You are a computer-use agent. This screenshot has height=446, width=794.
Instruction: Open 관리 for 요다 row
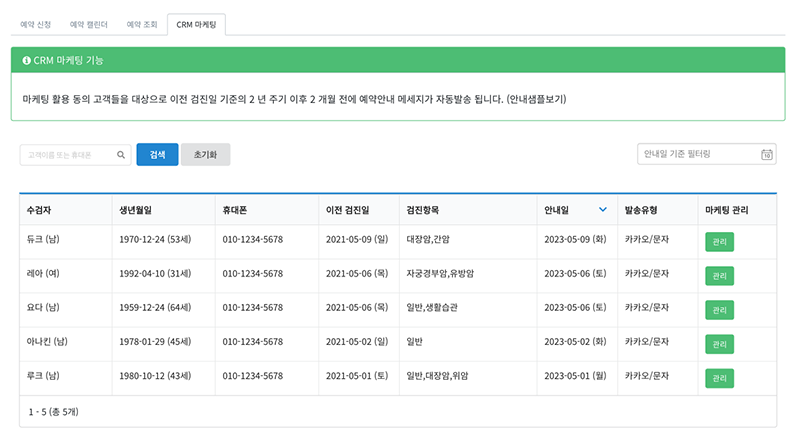(719, 310)
